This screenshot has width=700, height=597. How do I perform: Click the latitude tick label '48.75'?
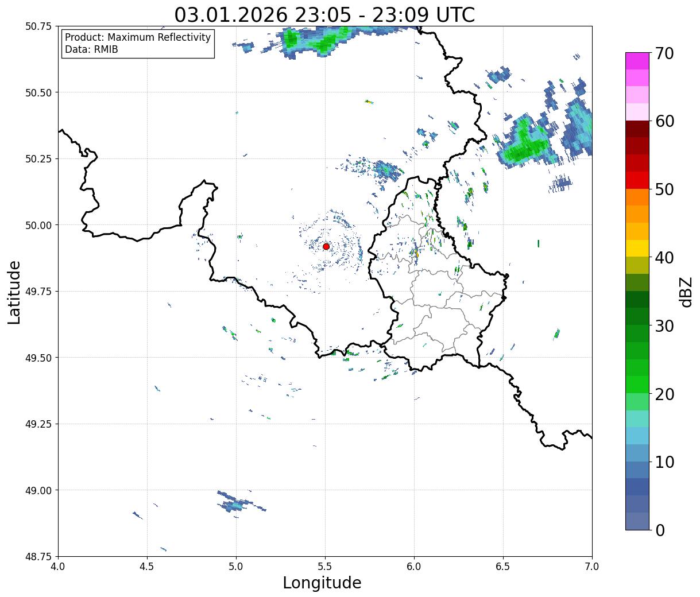(38, 557)
